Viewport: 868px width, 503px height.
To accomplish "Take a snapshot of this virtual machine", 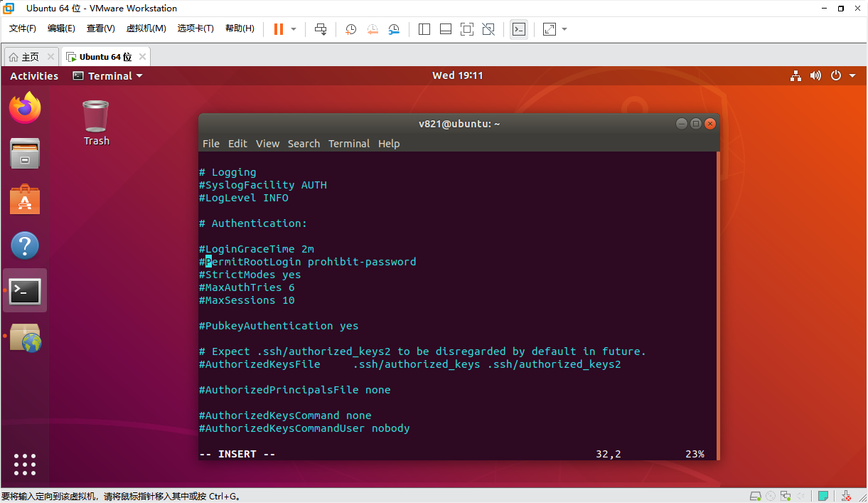I will pyautogui.click(x=351, y=29).
